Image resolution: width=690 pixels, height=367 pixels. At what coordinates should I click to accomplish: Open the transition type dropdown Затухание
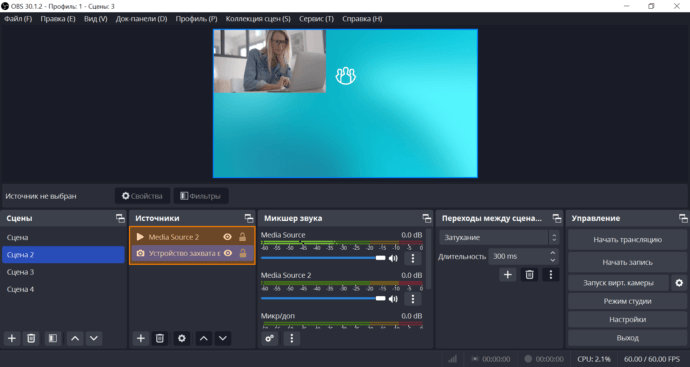[x=499, y=238]
